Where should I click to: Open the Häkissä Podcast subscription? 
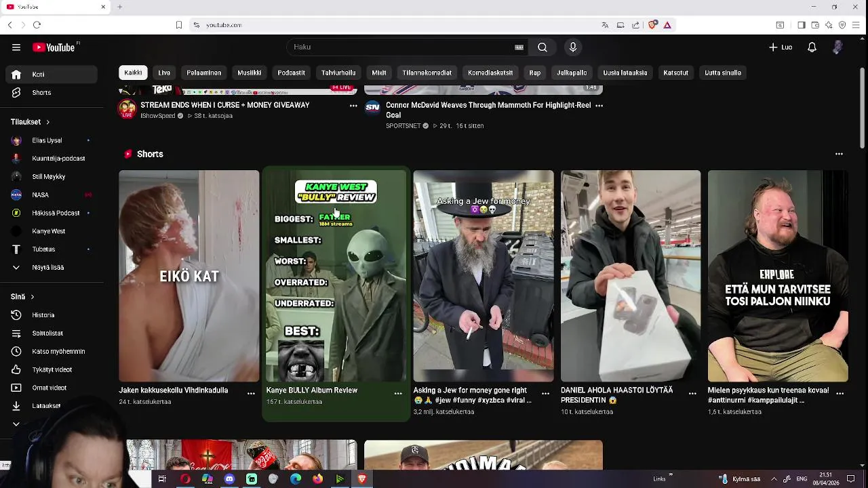(52, 213)
